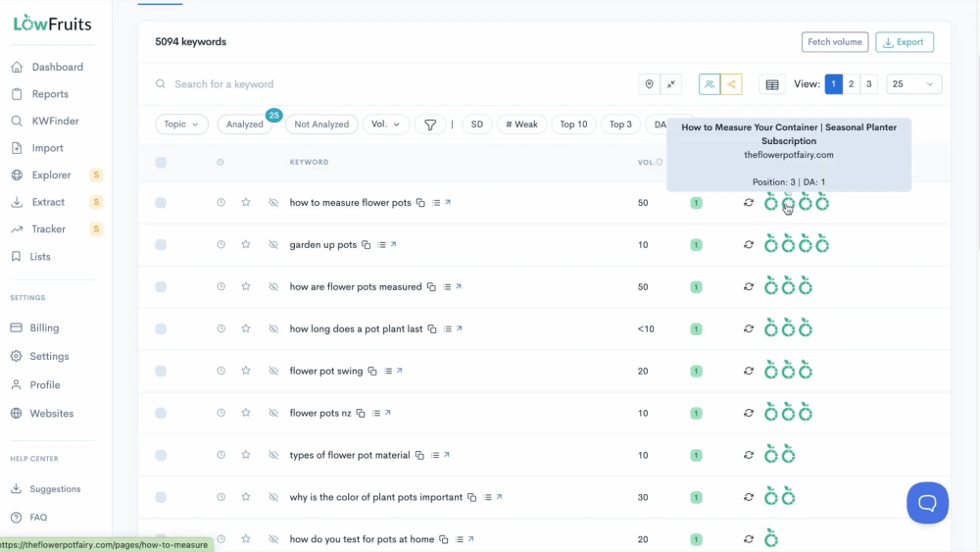Screen dimensions: 980x552
Task: Click the Fetch volume button
Action: click(x=834, y=42)
